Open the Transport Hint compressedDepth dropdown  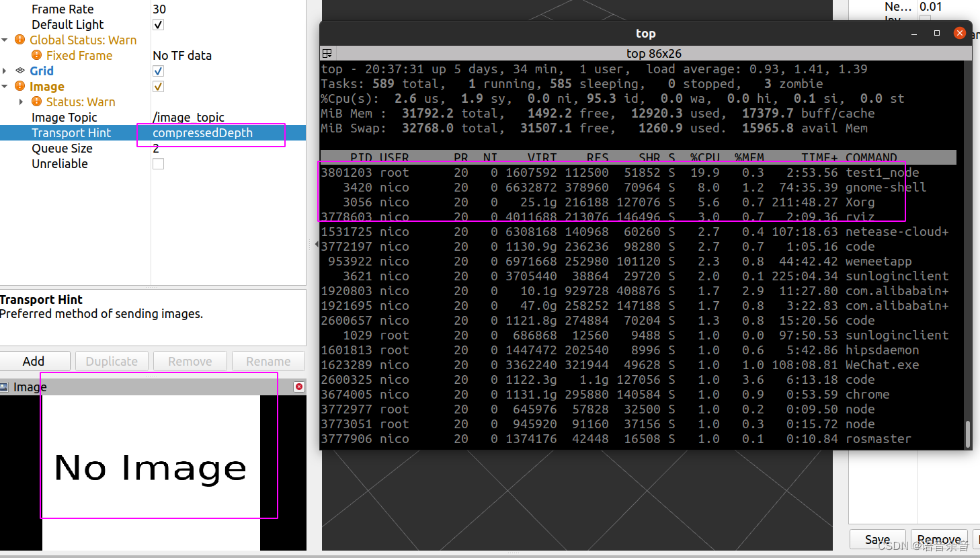(x=229, y=132)
